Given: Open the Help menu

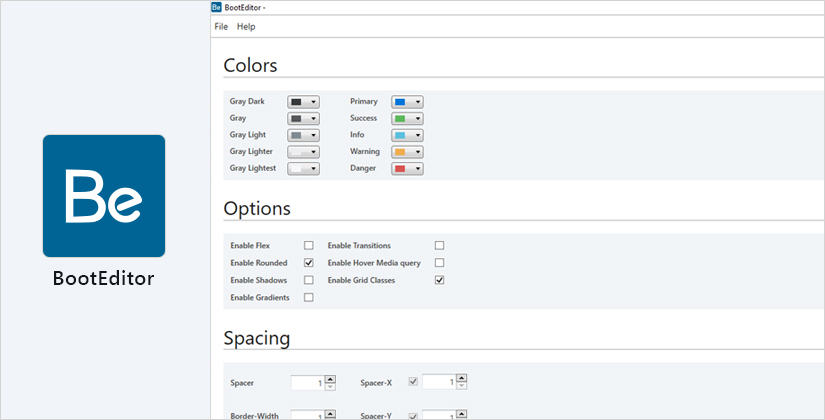Looking at the screenshot, I should point(246,27).
